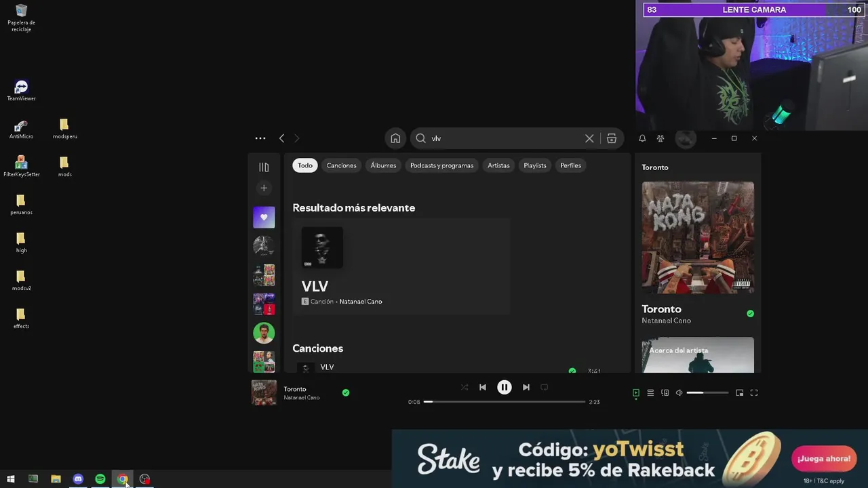
Task: Open Friend Activity icon
Action: pos(660,138)
